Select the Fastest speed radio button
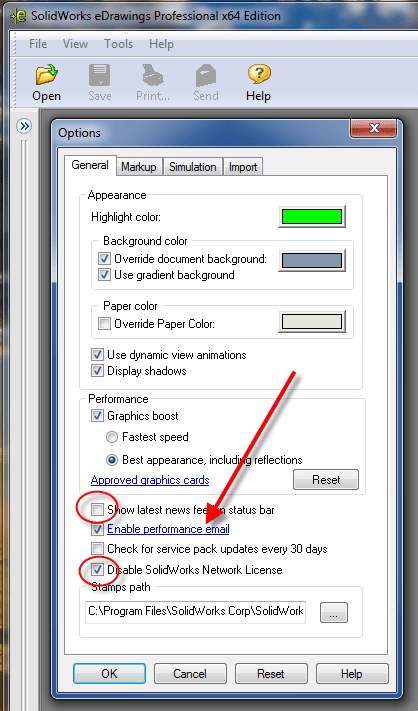The height and width of the screenshot is (711, 418). click(x=112, y=437)
